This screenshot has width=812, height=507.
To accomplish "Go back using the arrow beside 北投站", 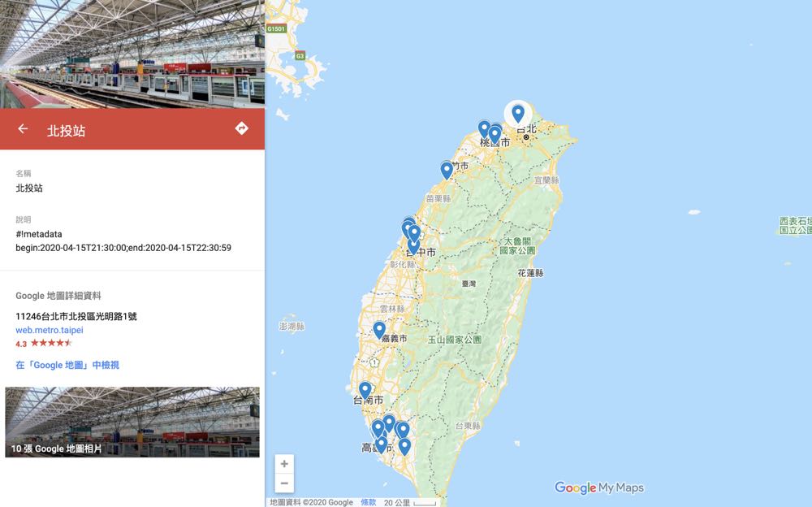I will point(23,128).
